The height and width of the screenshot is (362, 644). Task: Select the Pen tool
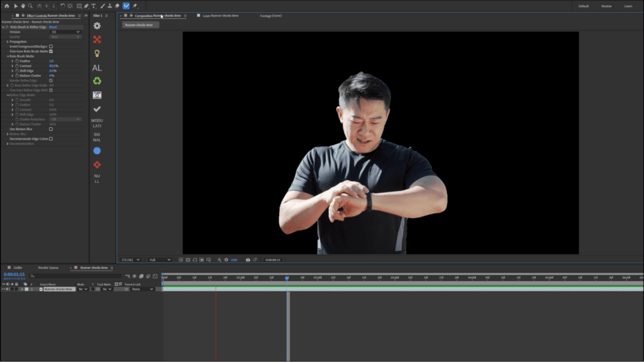click(x=86, y=6)
